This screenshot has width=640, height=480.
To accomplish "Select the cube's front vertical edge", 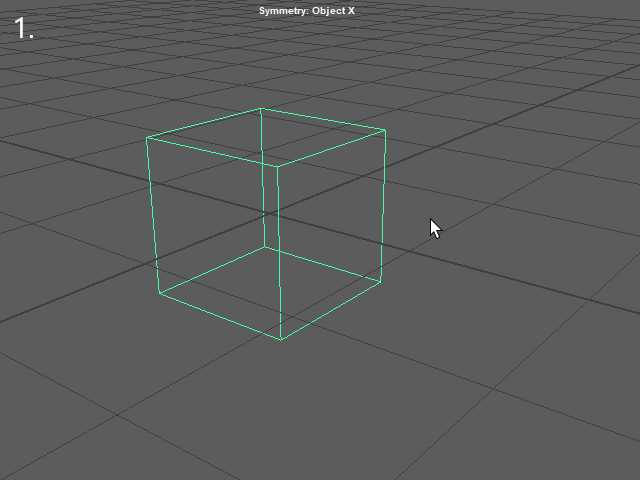I will pos(279,252).
